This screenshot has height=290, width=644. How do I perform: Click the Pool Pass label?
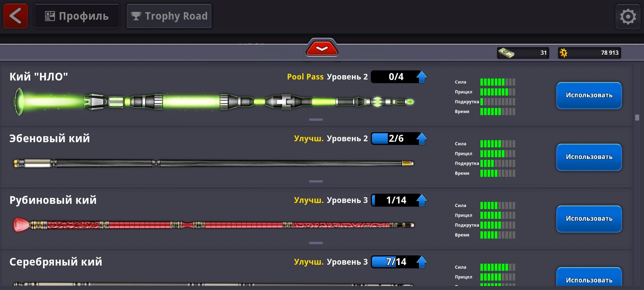[305, 77]
